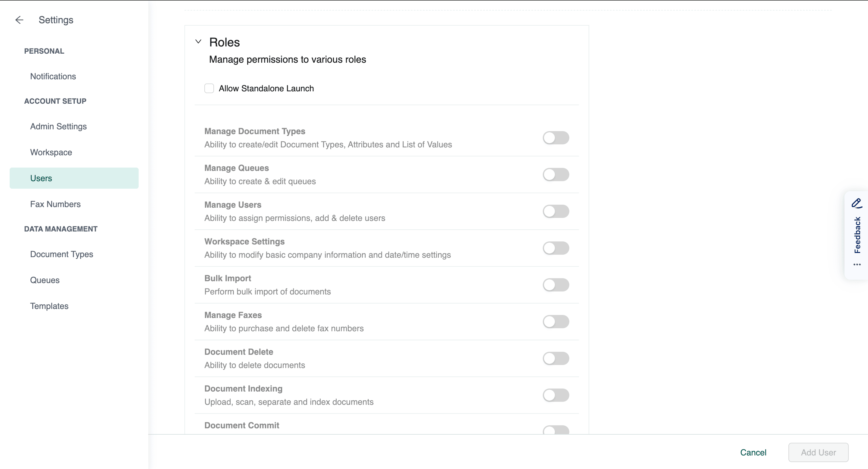The height and width of the screenshot is (469, 868).
Task: Go back using the Settings arrow
Action: 19,20
